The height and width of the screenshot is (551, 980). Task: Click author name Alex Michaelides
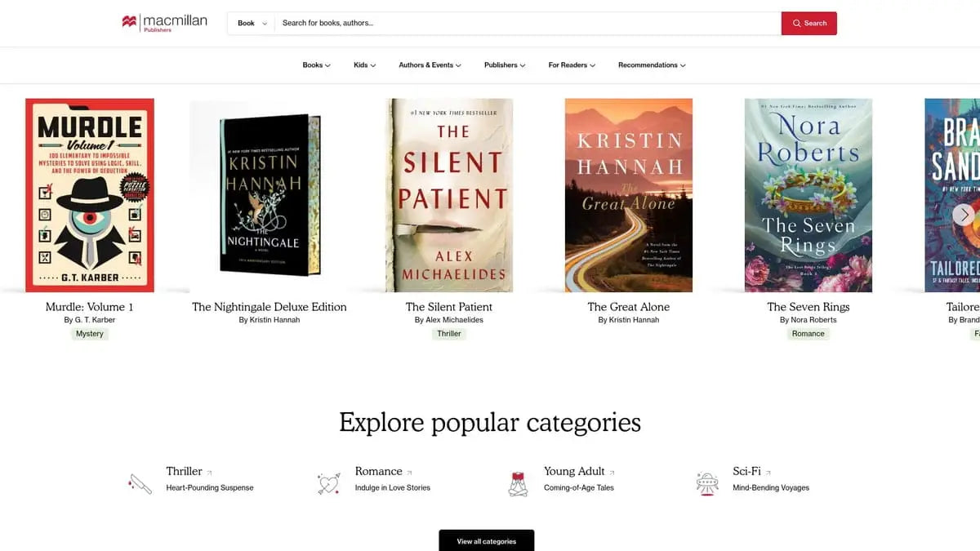(x=455, y=320)
